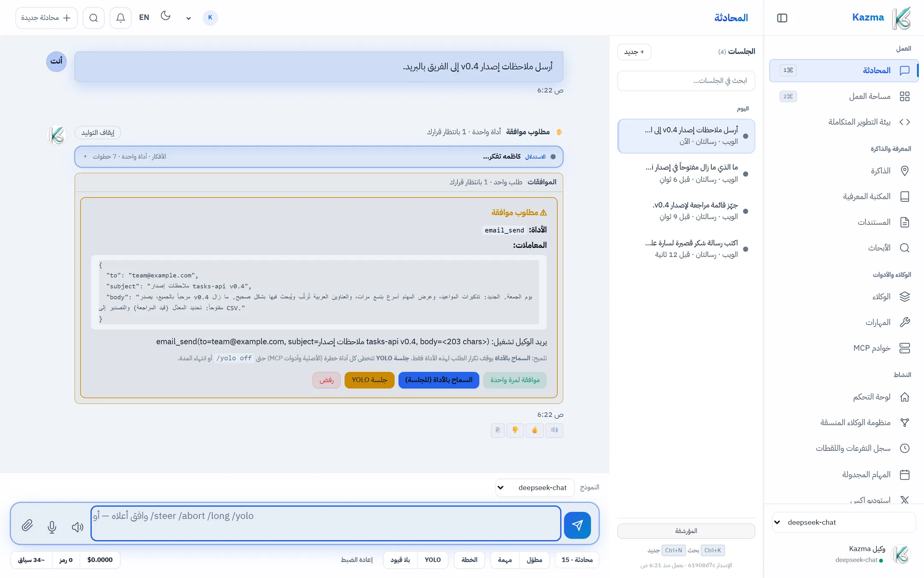
Task: Open الذاكرة memory item in sidebar
Action: [844, 171]
